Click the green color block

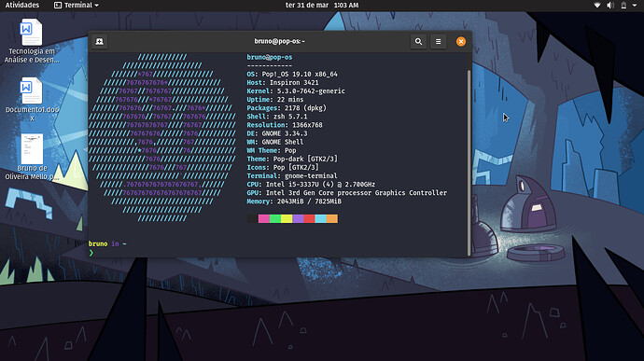(275, 218)
